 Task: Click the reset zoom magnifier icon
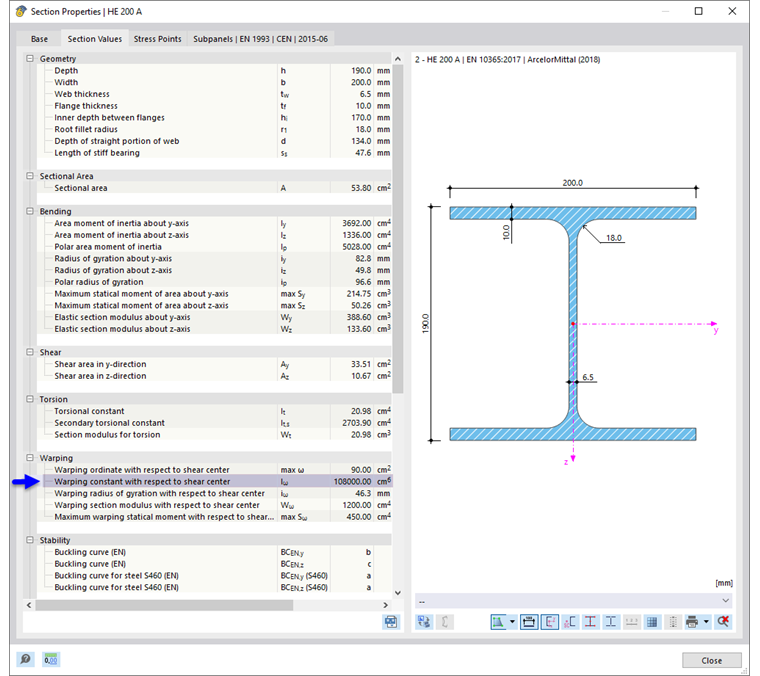[x=723, y=621]
